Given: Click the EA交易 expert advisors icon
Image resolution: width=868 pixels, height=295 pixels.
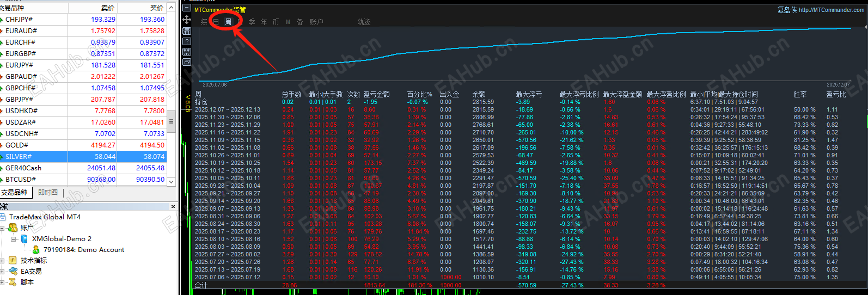Looking at the screenshot, I should tap(13, 271).
